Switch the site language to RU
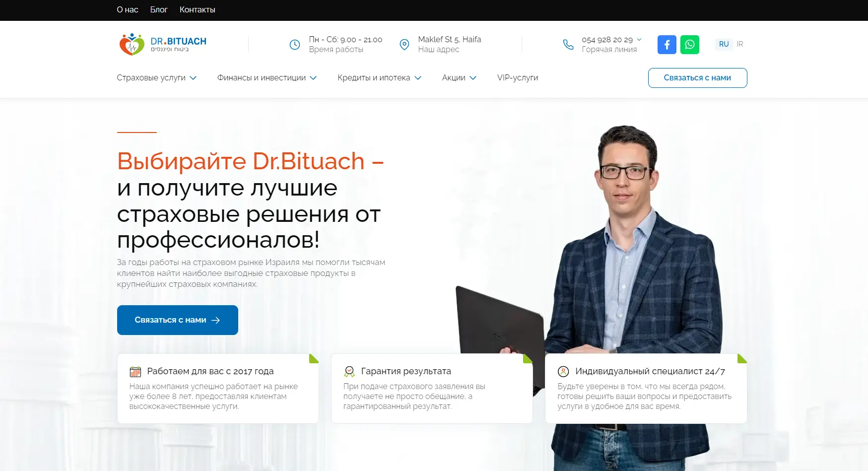Image resolution: width=868 pixels, height=471 pixels. [724, 44]
